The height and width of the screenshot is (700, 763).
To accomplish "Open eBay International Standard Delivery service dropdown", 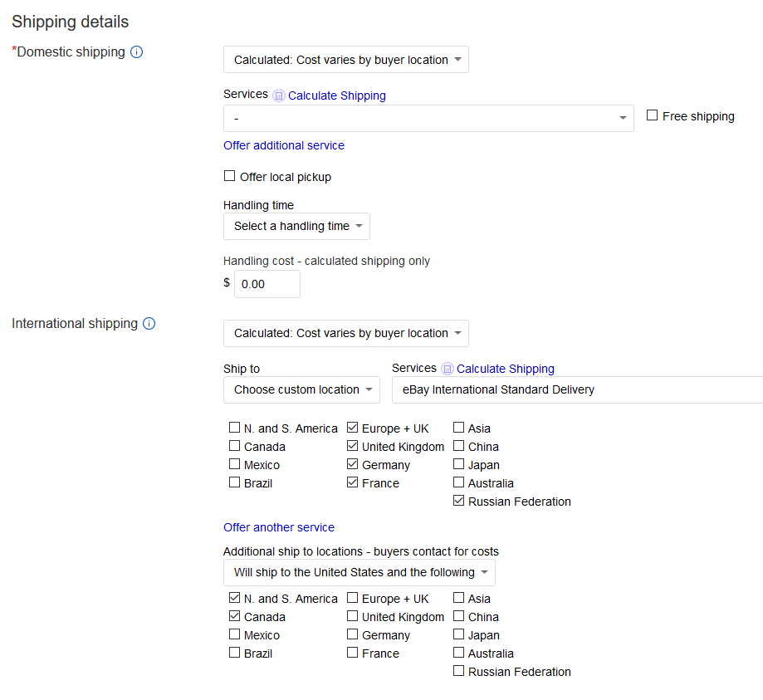I will [x=578, y=390].
